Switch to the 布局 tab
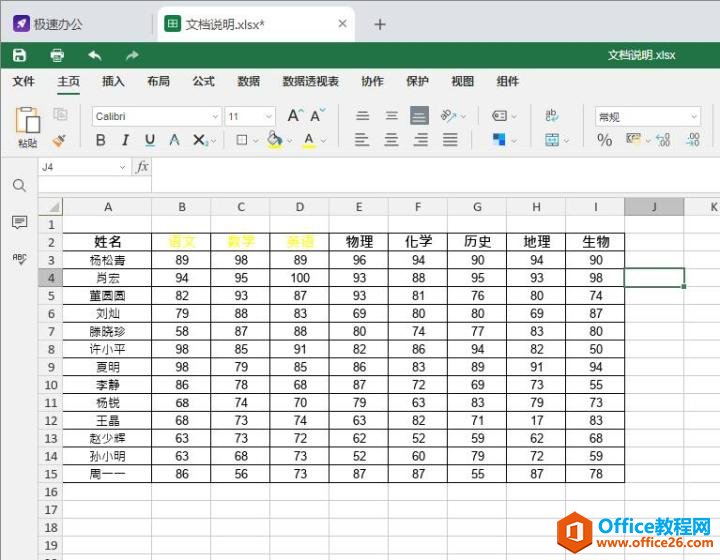This screenshot has height=560, width=720. (x=158, y=81)
